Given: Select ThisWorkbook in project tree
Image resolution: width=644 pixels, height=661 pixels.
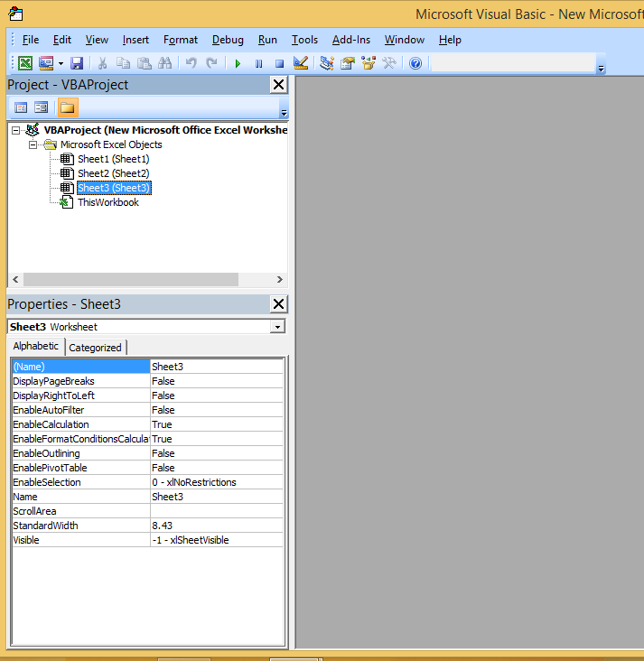Looking at the screenshot, I should [x=108, y=202].
